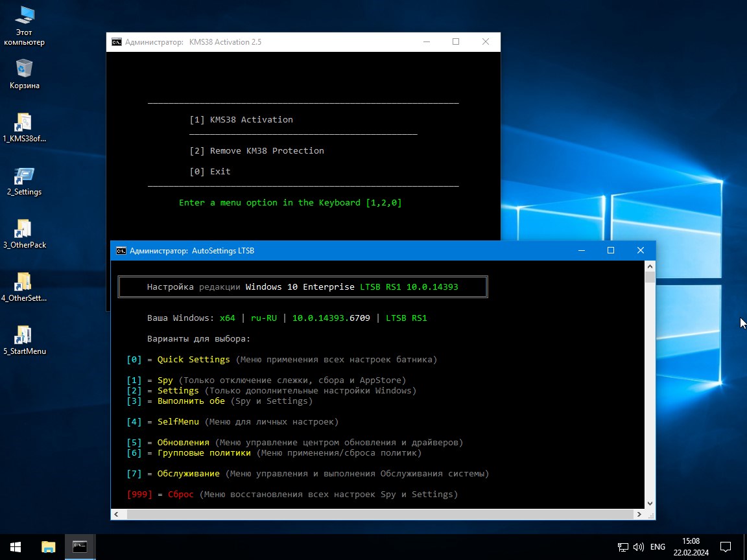This screenshot has width=747, height=560.
Task: Maximize the AutoSettings LTSB window
Action: coord(611,250)
